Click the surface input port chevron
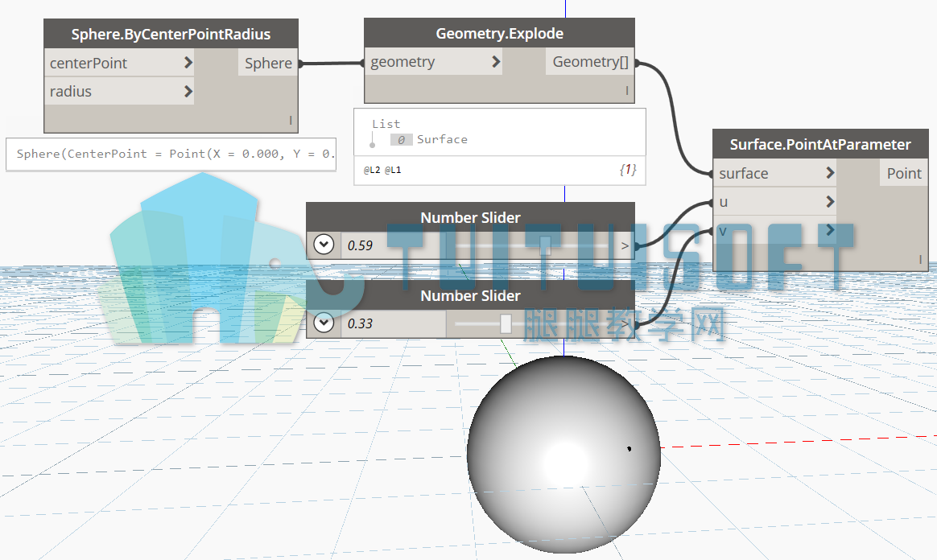This screenshot has width=937, height=560. pyautogui.click(x=830, y=173)
